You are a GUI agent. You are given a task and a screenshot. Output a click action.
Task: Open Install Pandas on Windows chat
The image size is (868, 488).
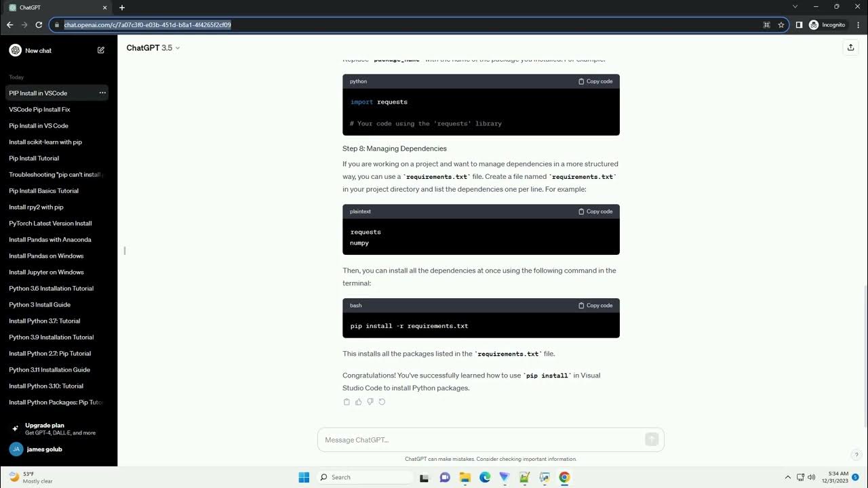click(57, 256)
